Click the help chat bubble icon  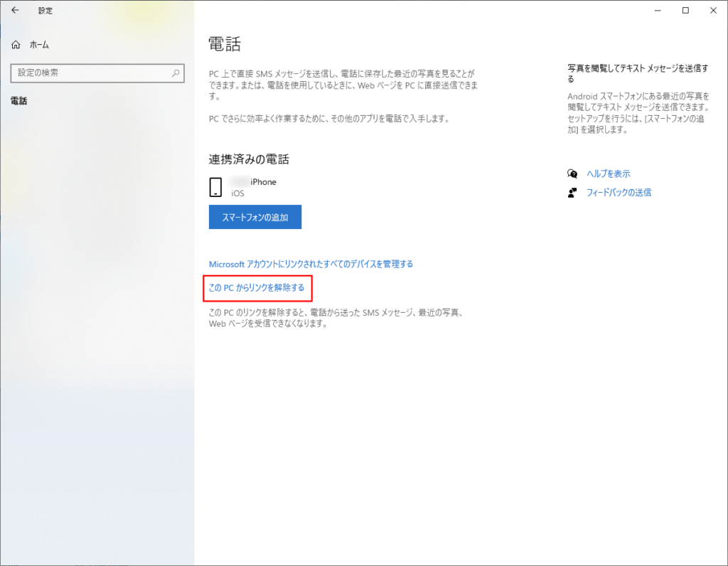(x=572, y=173)
